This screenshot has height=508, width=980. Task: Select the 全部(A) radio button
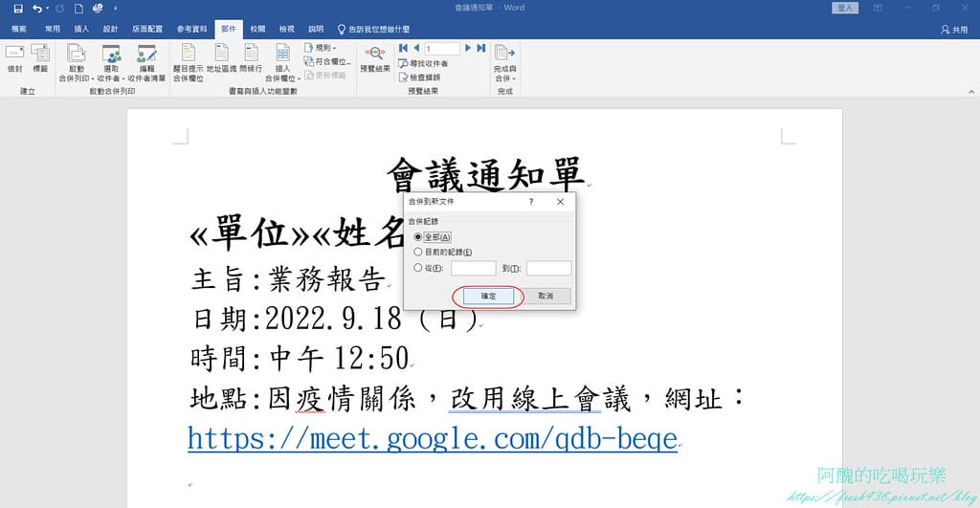pyautogui.click(x=418, y=237)
